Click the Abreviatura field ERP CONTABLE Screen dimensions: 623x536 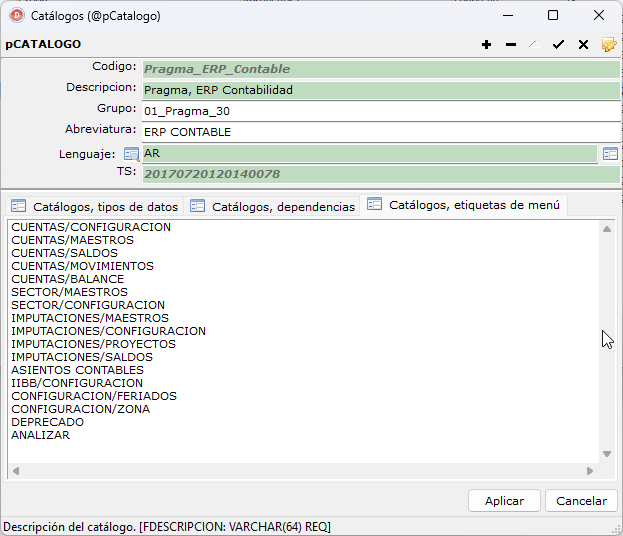(x=381, y=132)
